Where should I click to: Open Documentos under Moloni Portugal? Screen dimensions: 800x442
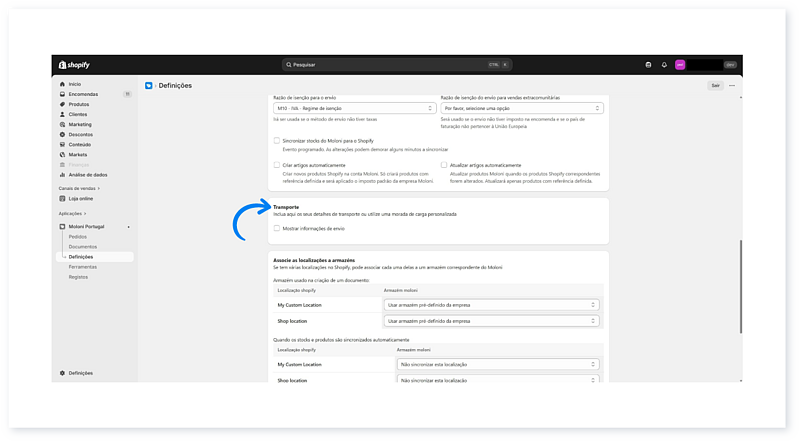point(83,246)
